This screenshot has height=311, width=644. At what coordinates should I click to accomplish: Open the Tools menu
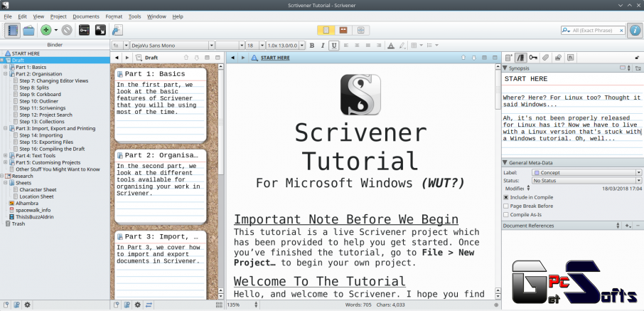click(135, 16)
